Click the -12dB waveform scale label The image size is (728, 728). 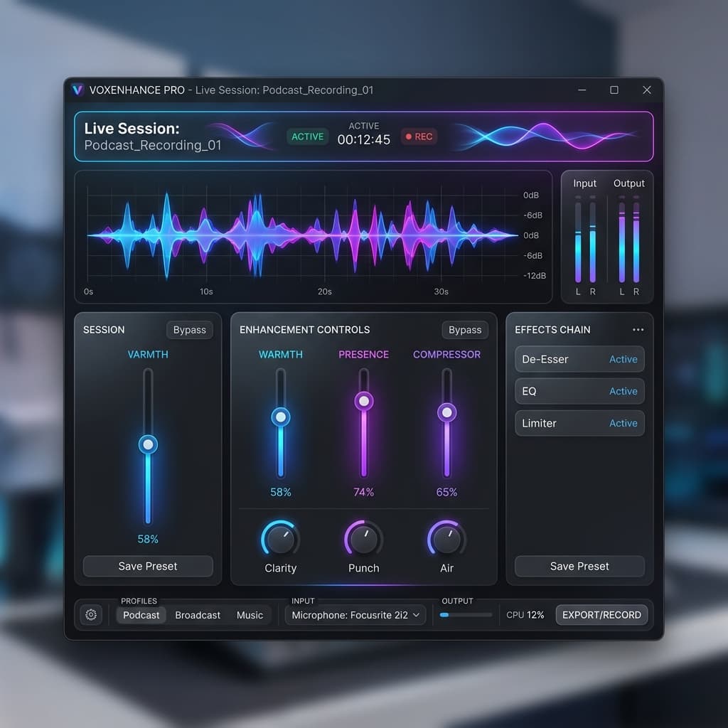tap(535, 276)
